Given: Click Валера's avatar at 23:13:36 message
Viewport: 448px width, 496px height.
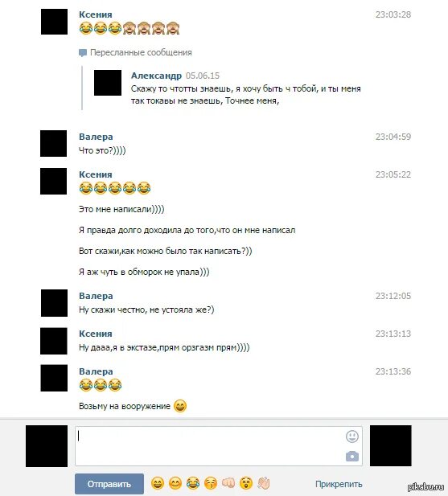Looking at the screenshot, I should pos(54,378).
